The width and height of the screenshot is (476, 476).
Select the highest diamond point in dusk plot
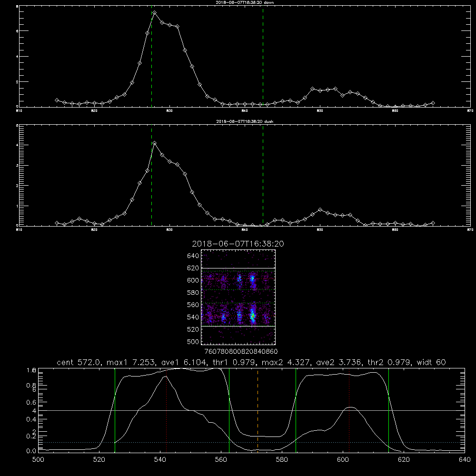[x=155, y=143]
